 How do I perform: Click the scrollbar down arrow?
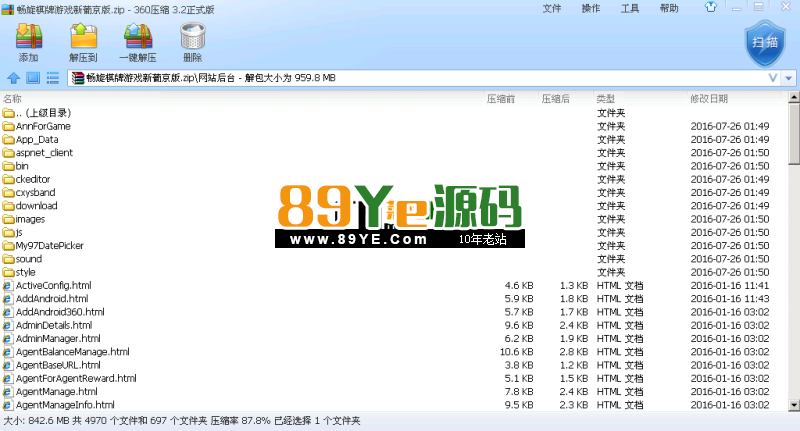coord(793,405)
